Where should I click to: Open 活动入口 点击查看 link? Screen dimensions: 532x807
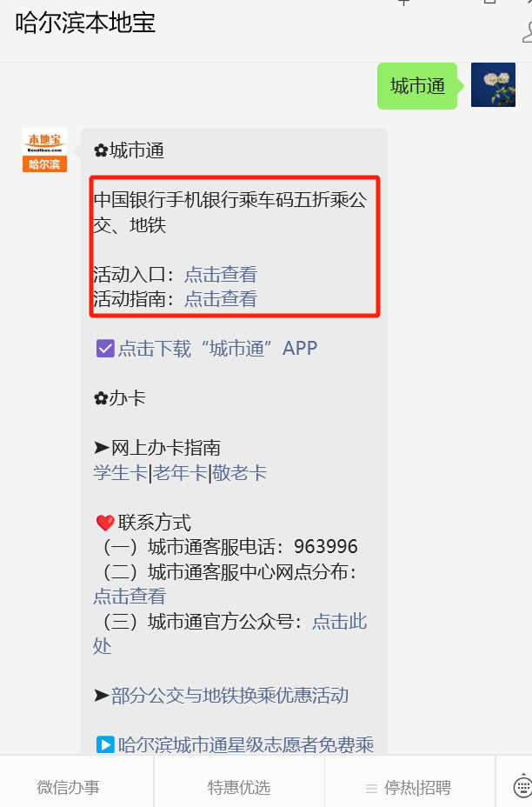221,274
